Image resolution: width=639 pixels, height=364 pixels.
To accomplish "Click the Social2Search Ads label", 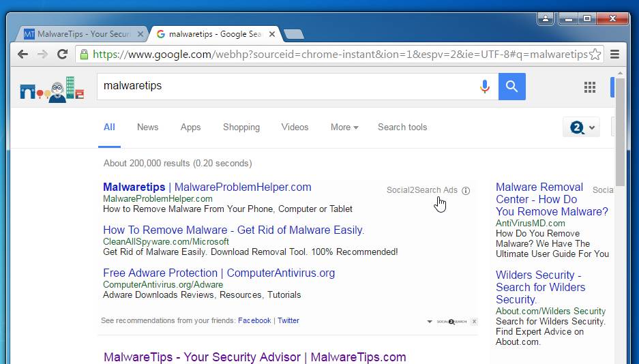I will 421,190.
